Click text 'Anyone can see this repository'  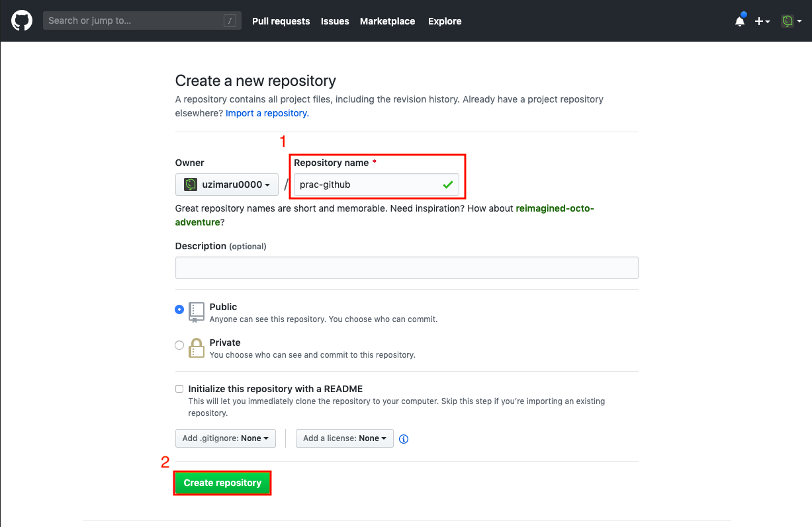pos(267,319)
